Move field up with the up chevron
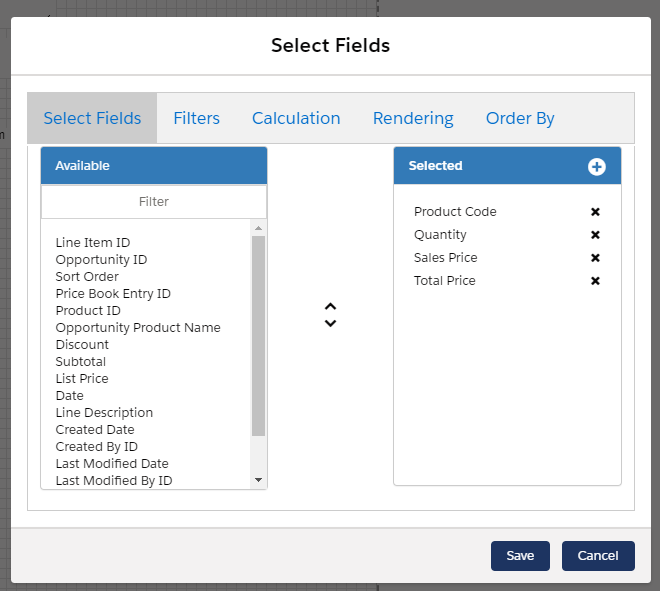Viewport: 660px width, 591px height. [330, 306]
